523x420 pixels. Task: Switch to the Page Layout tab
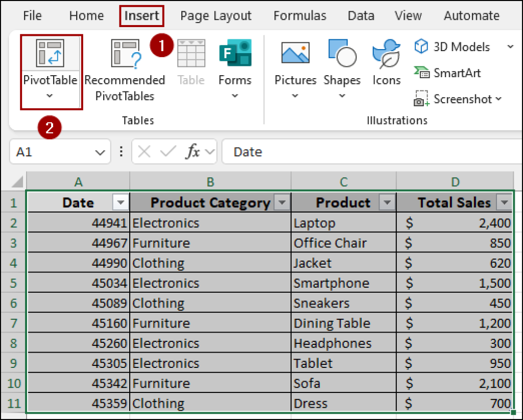[x=216, y=15]
